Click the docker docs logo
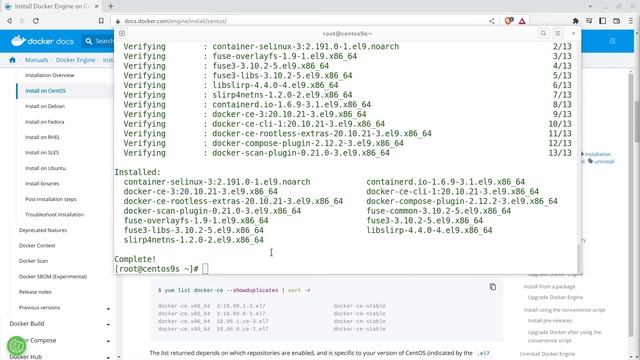The image size is (640, 360). [42, 41]
